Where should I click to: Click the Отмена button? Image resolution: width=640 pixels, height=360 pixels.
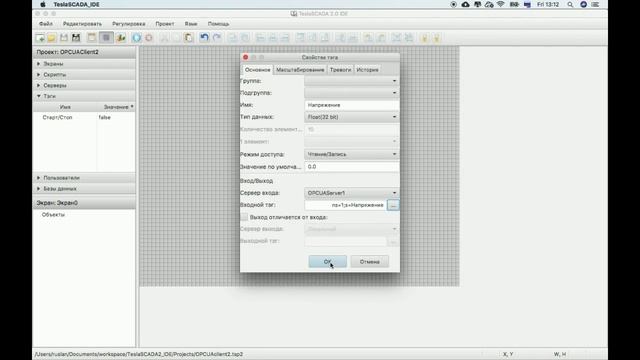(x=370, y=262)
